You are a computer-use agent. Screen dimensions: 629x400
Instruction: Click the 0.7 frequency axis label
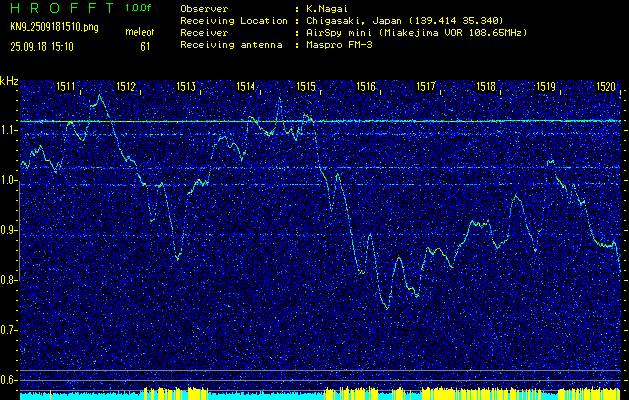(x=7, y=330)
